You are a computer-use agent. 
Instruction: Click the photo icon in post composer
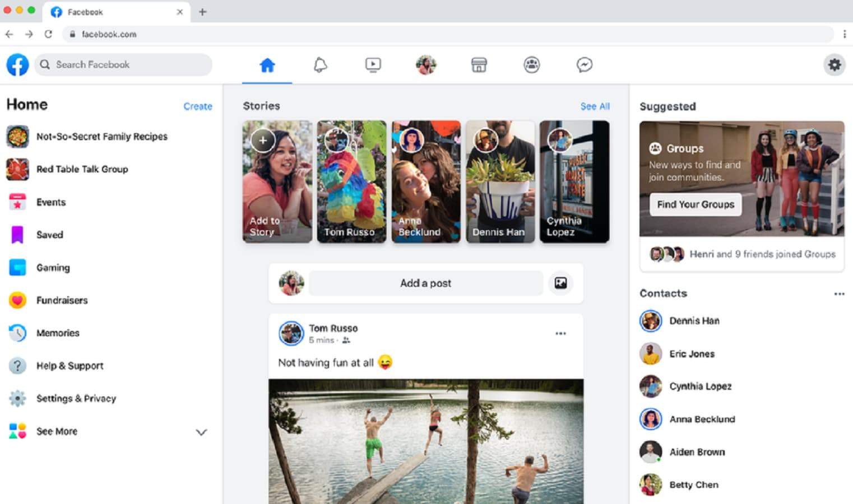560,283
